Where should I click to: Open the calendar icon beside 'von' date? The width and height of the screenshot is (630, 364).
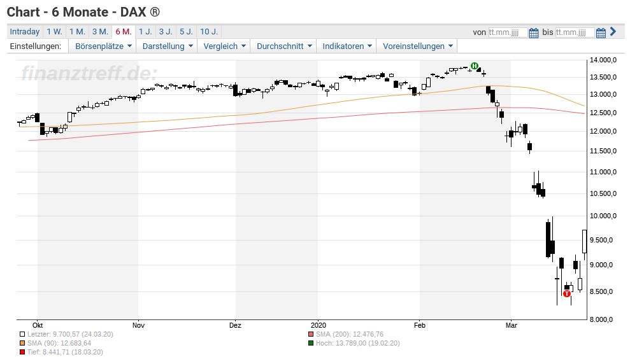point(533,32)
